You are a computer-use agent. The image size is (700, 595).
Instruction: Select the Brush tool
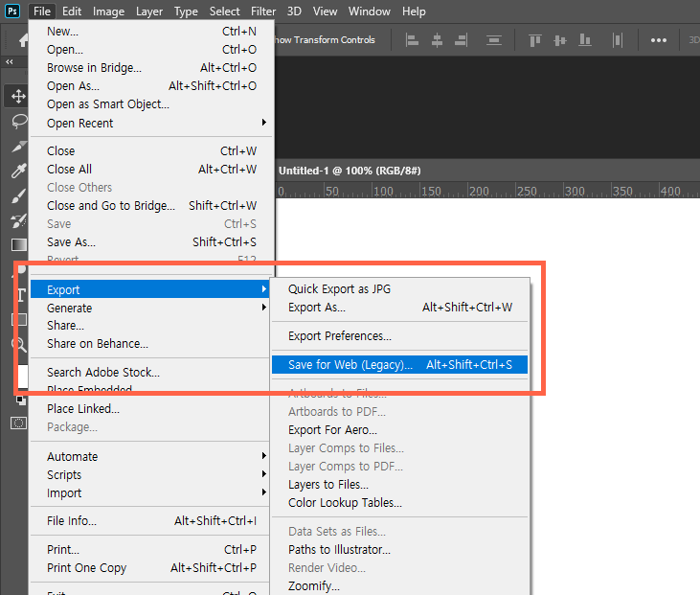pos(19,195)
